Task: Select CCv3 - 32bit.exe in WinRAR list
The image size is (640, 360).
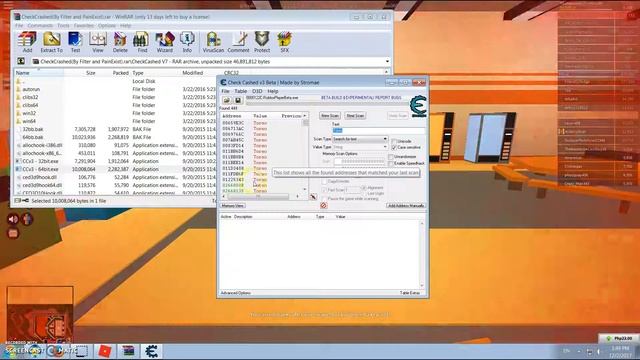Action: click(x=40, y=161)
